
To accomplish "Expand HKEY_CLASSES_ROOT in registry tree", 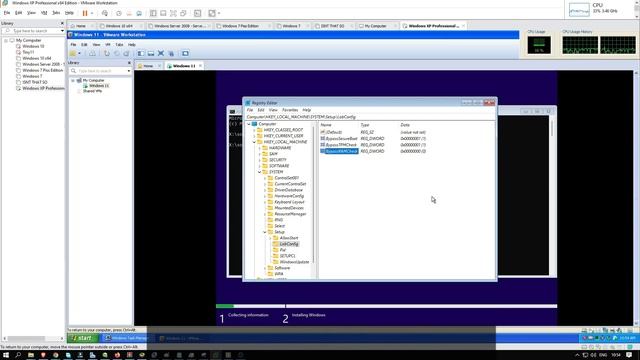I will pyautogui.click(x=254, y=130).
